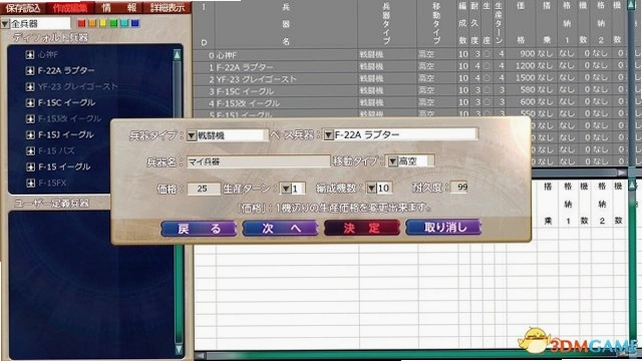642x361 pixels.
Task: Click the 兵器名 column header
Action: (x=286, y=24)
